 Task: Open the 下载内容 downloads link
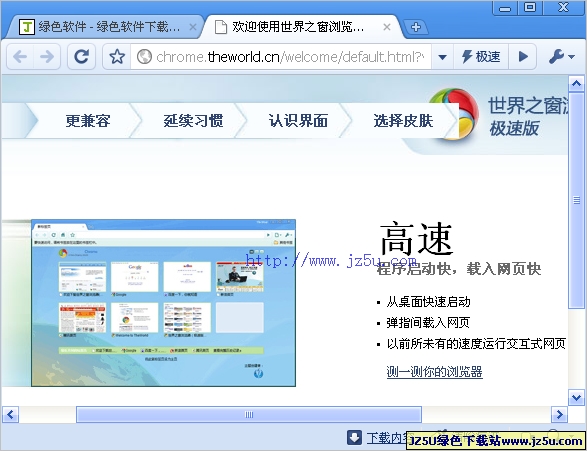387,438
